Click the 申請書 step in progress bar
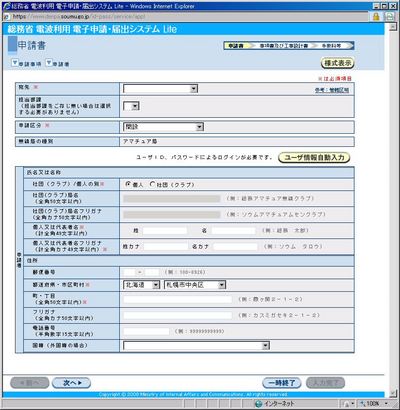Screen dimensions: 400x410 [236, 46]
